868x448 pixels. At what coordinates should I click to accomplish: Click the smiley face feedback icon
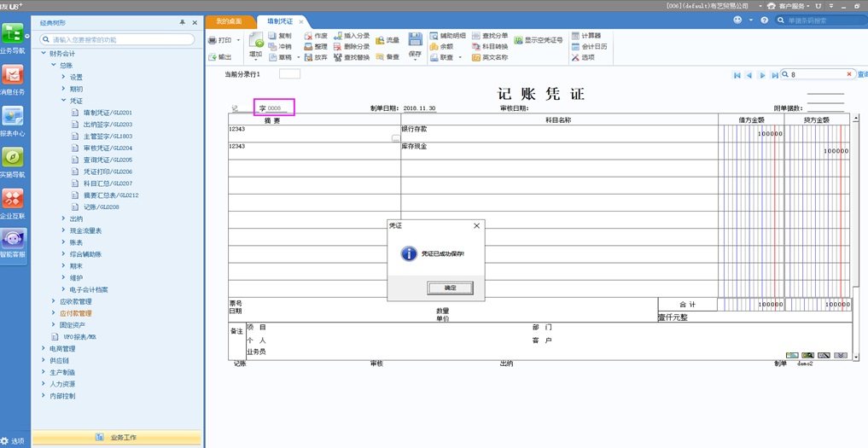(737, 20)
